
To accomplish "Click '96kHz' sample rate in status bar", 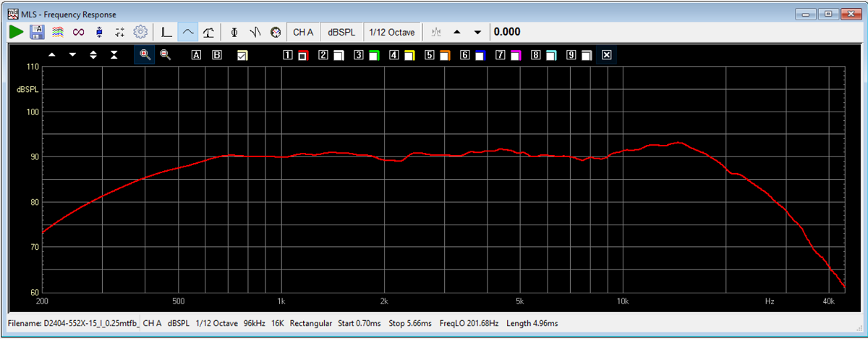I will coord(255,323).
